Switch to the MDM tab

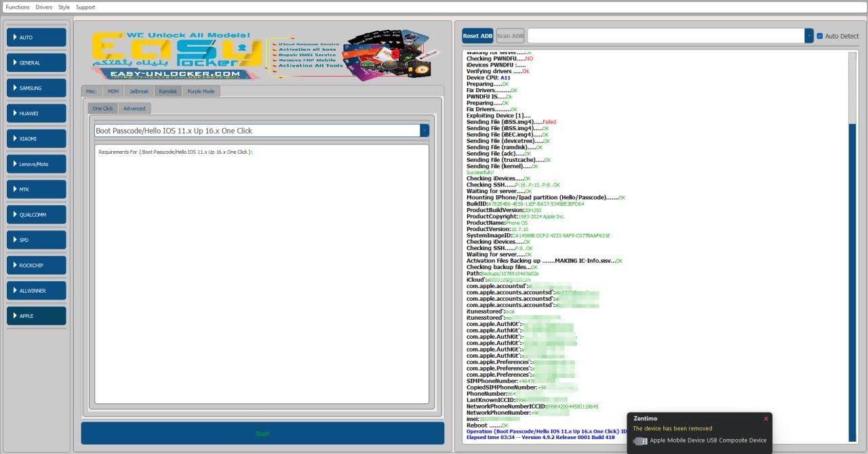[x=113, y=91]
